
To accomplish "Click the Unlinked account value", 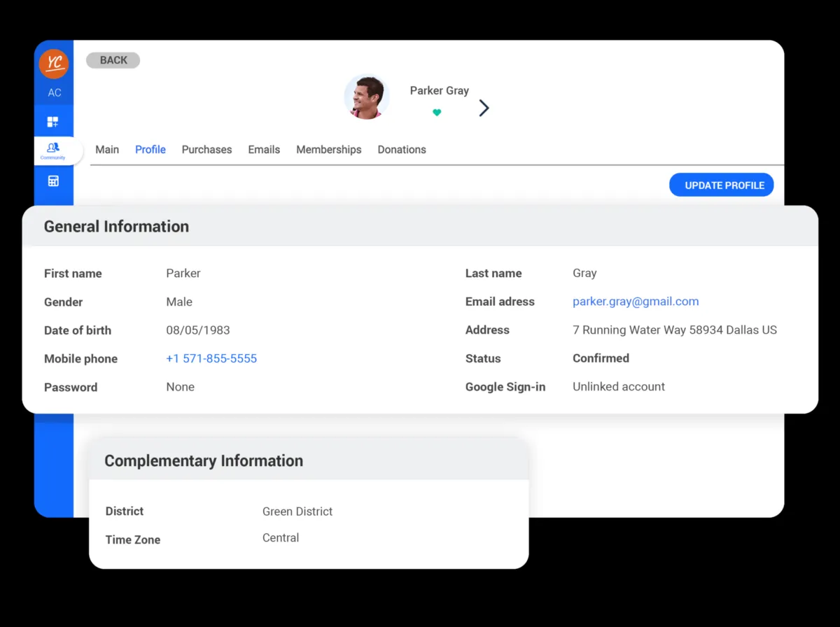I will pyautogui.click(x=619, y=386).
